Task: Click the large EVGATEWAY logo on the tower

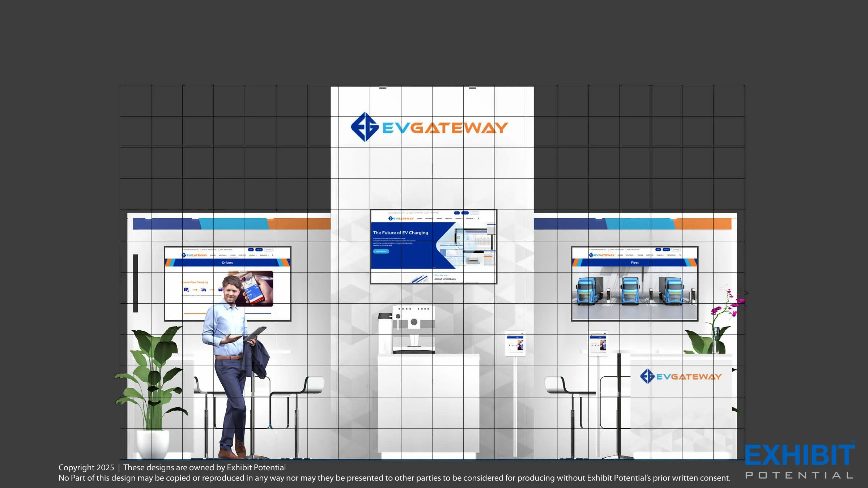Action: point(429,127)
